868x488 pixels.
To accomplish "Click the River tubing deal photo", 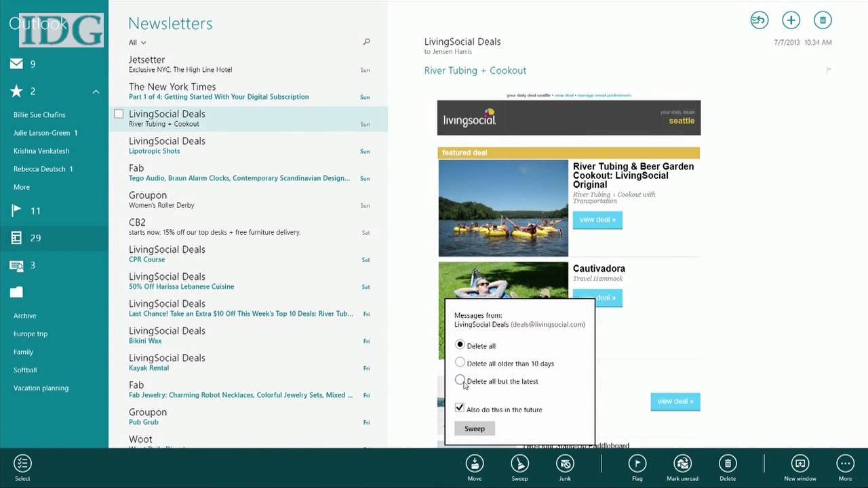I will [503, 208].
